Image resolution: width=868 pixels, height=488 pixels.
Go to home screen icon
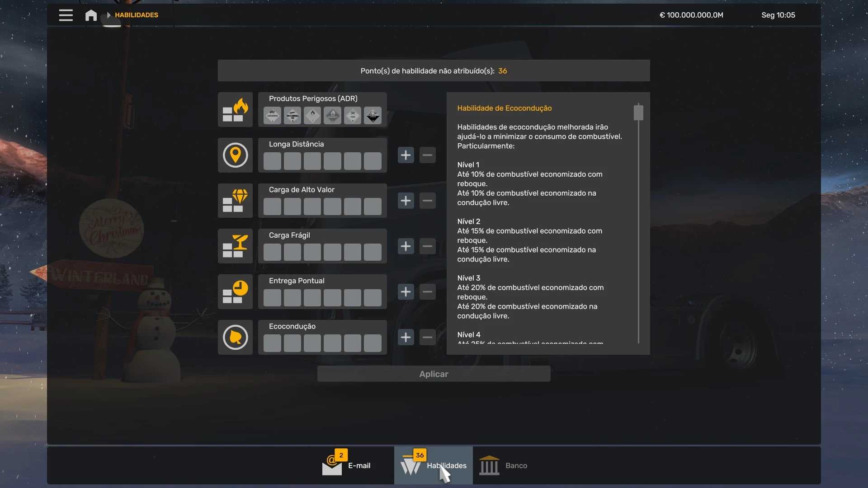(91, 15)
